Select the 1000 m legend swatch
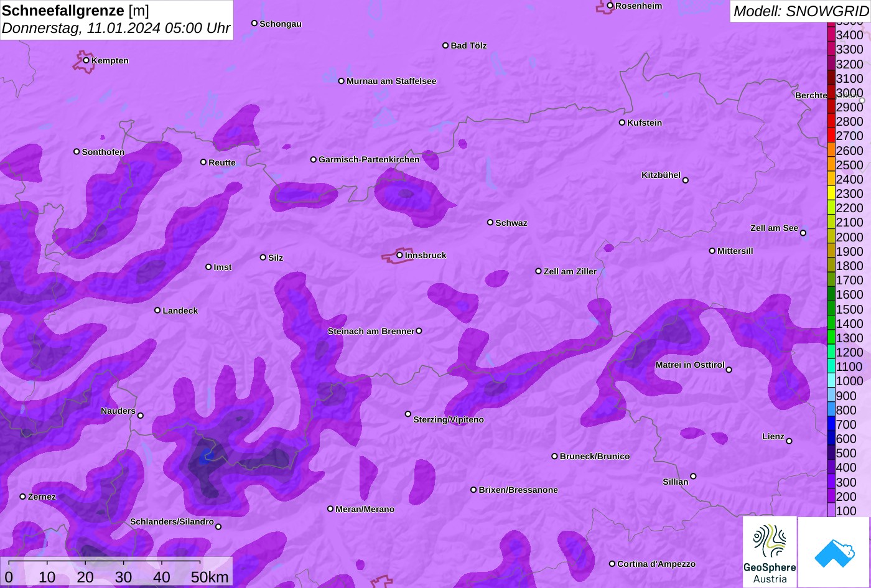 pyautogui.click(x=831, y=381)
